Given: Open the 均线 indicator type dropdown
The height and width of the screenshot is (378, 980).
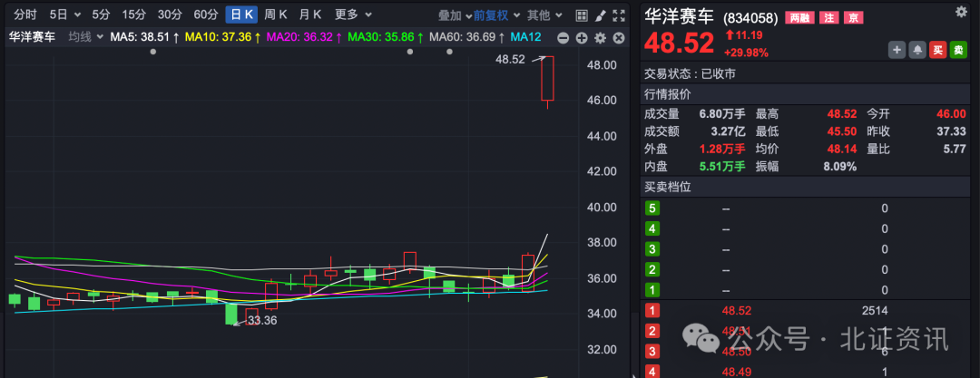Looking at the screenshot, I should point(85,37).
